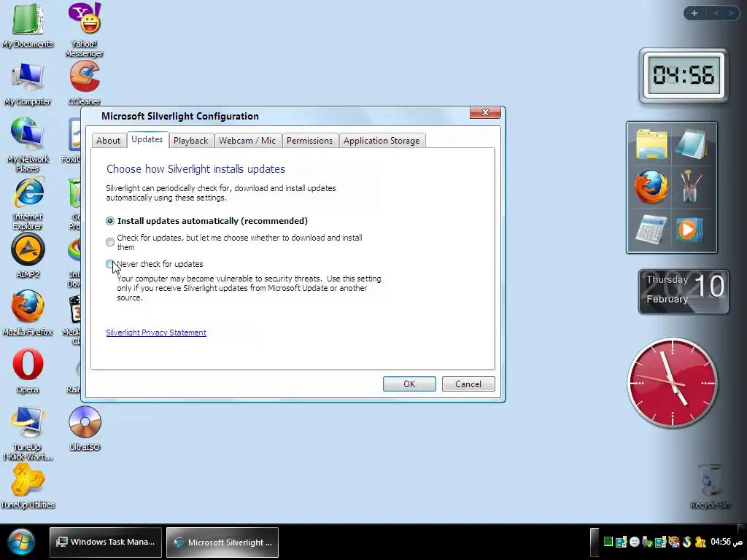The width and height of the screenshot is (747, 560).
Task: Confirm settings with the OK button
Action: click(409, 384)
